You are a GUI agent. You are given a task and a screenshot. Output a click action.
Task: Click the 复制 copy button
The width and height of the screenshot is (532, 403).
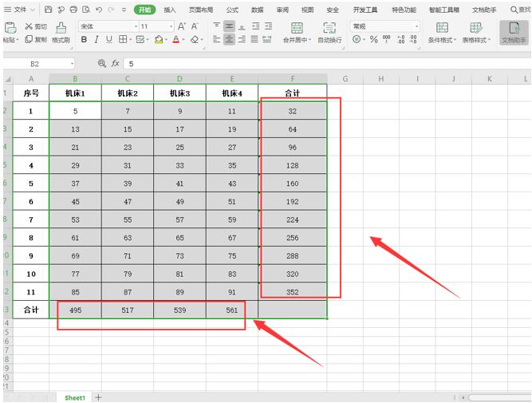(x=36, y=39)
